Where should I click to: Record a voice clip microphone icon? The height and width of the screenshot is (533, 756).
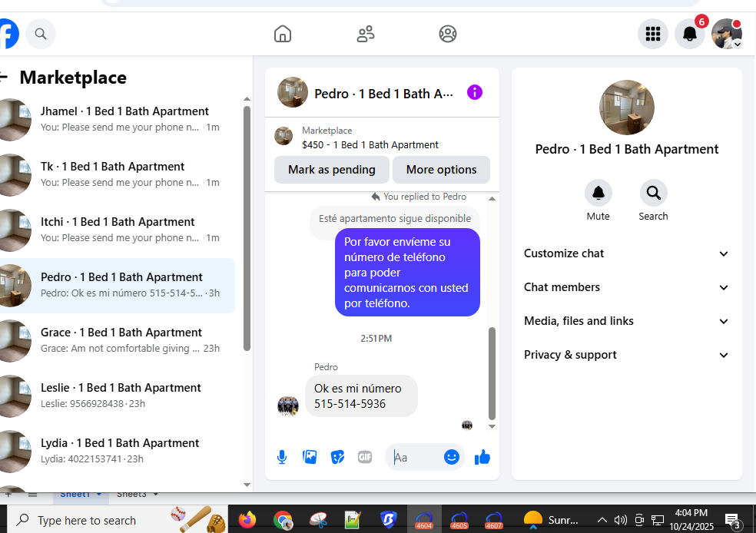282,457
